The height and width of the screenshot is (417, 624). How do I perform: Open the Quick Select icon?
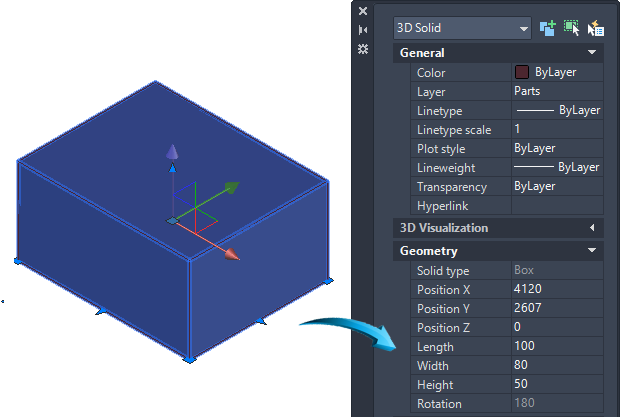coord(596,28)
